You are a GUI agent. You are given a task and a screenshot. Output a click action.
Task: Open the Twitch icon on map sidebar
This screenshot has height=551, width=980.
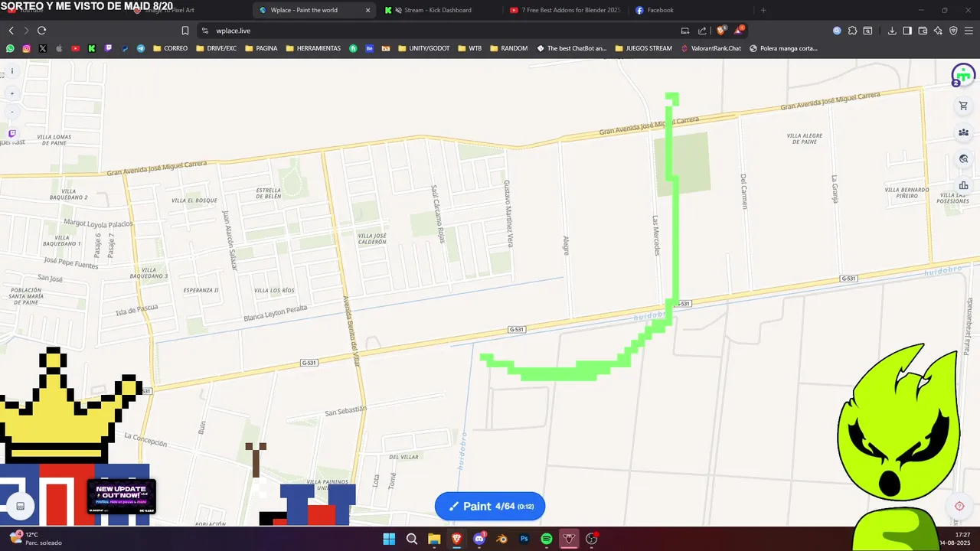tap(11, 134)
